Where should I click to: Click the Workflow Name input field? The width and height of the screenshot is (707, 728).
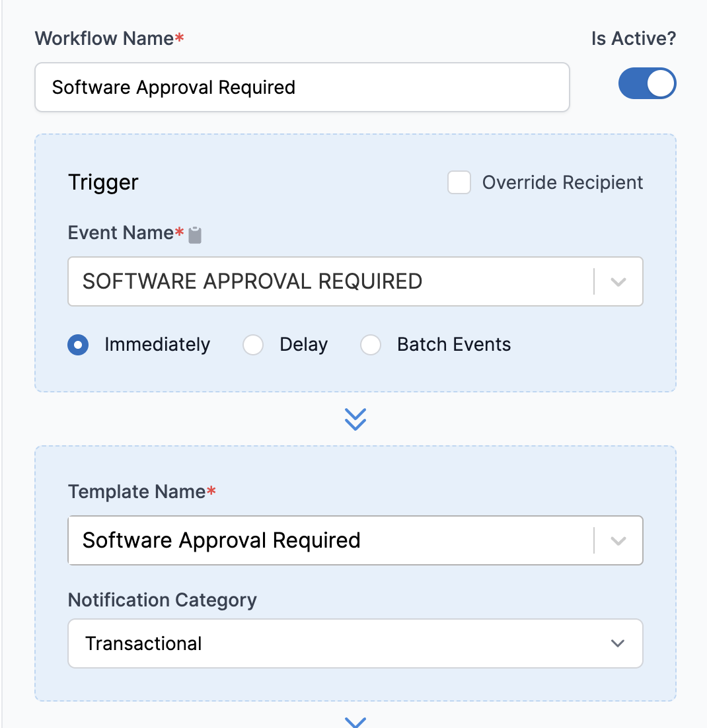pos(303,87)
